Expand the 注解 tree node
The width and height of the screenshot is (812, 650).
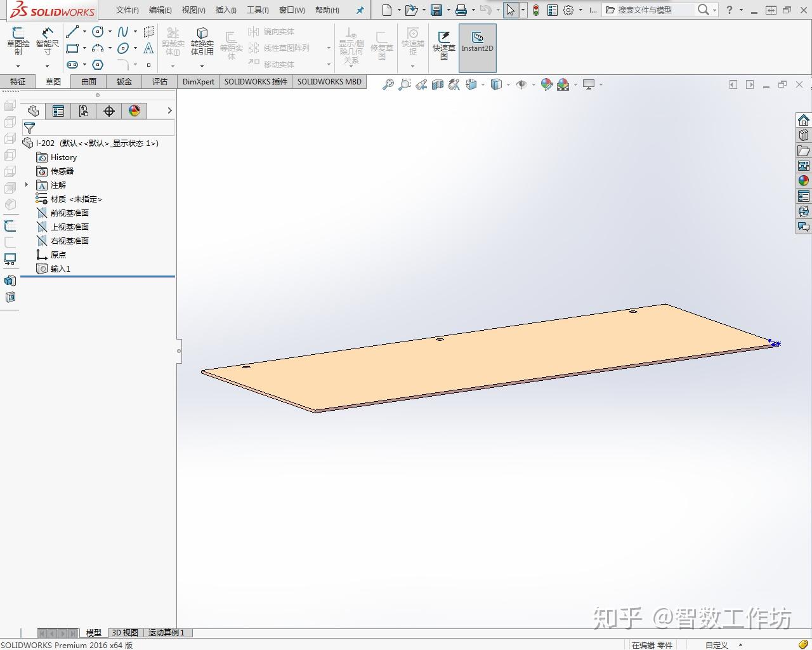coord(25,185)
